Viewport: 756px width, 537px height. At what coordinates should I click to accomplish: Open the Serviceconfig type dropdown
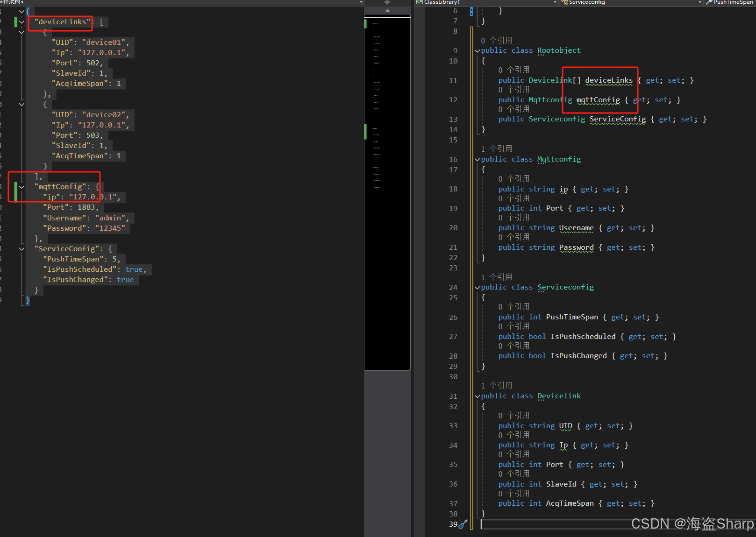[x=699, y=2]
